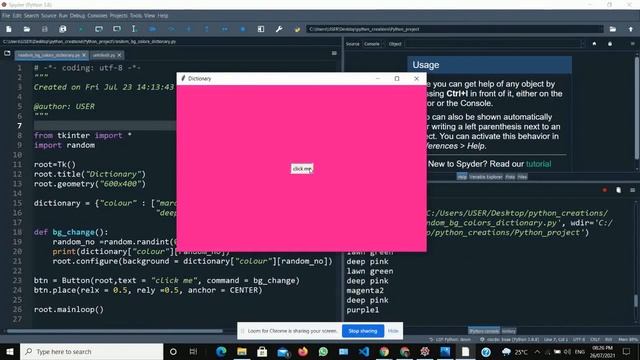Open the PYTHONPATH manager
The width and height of the screenshot is (640, 360).
coord(297,29)
